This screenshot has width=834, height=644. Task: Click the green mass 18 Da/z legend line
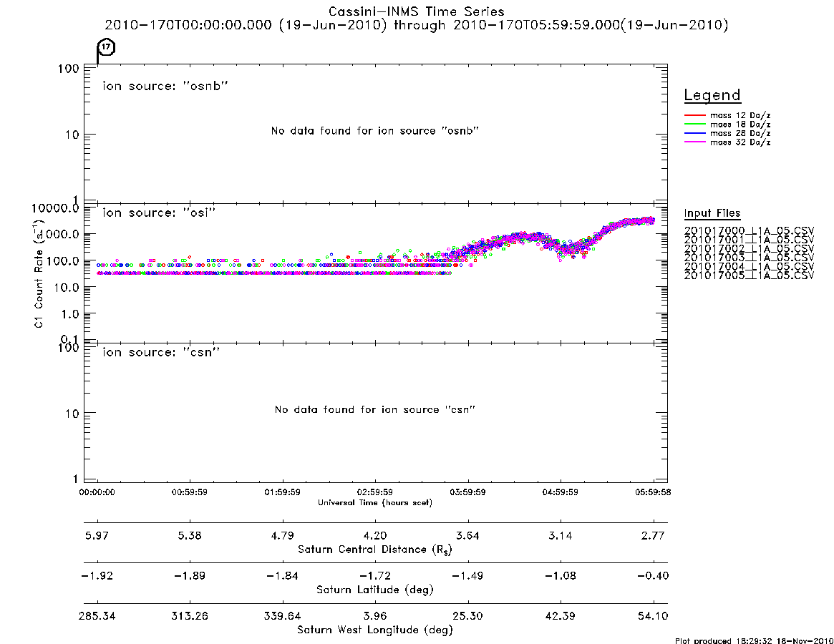pyautogui.click(x=694, y=125)
